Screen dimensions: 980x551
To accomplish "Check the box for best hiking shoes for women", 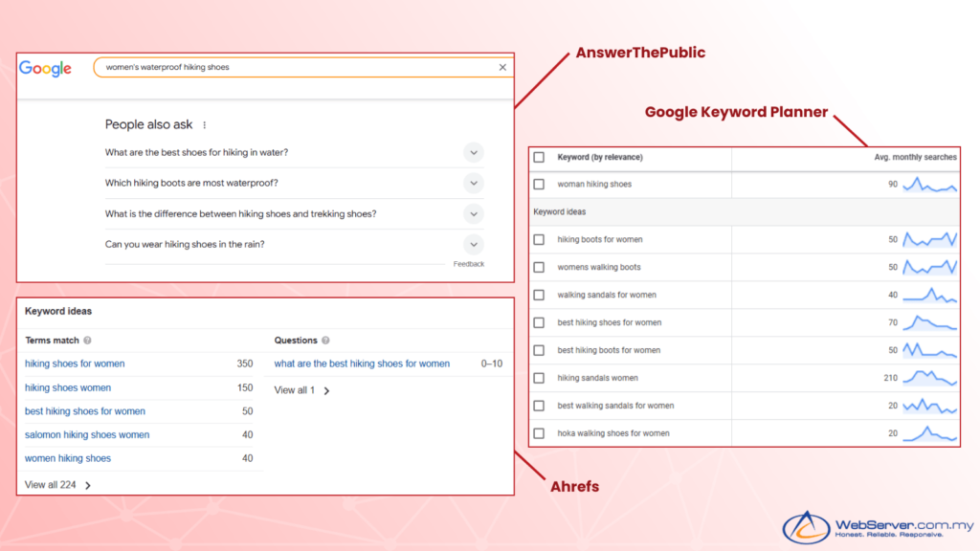I will pyautogui.click(x=539, y=322).
